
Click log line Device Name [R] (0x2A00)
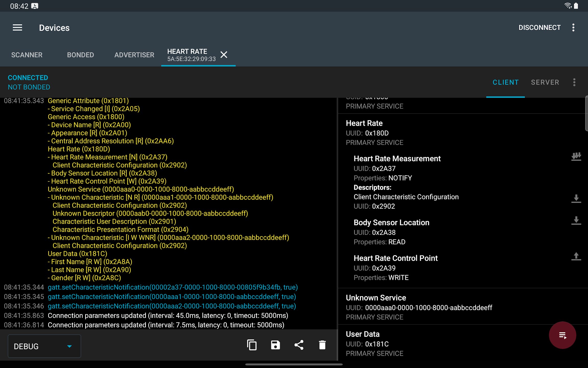(x=89, y=125)
